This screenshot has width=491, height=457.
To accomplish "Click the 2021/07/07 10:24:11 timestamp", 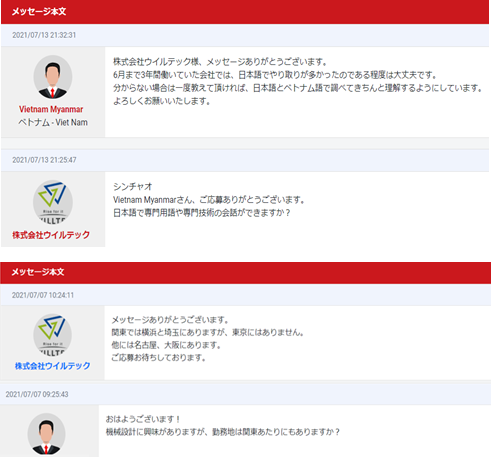I will point(43,295).
